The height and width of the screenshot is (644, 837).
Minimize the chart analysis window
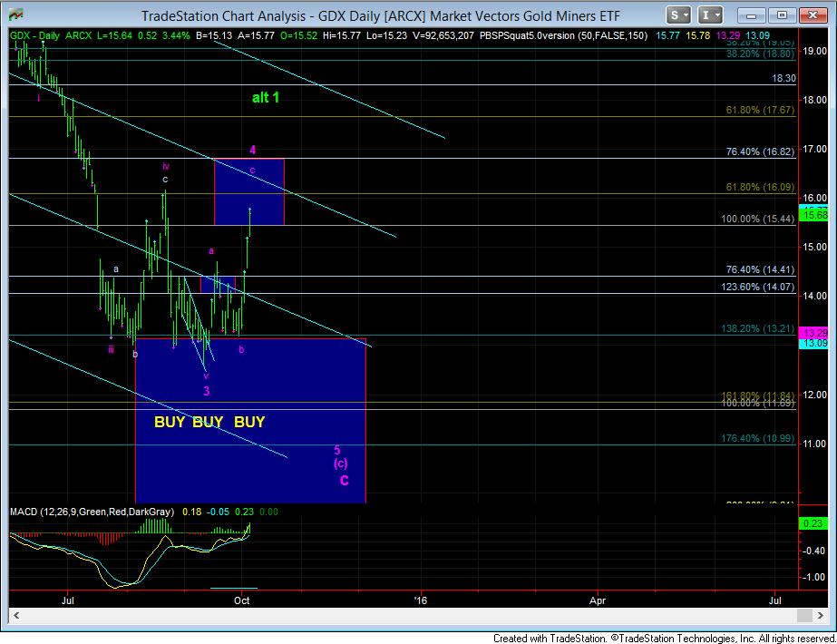751,15
